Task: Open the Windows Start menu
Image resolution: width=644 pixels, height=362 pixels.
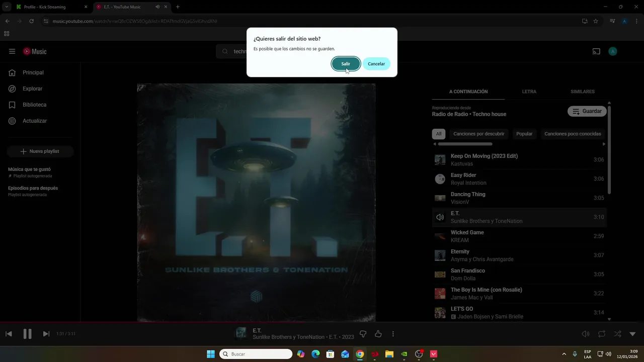Action: coord(211,354)
